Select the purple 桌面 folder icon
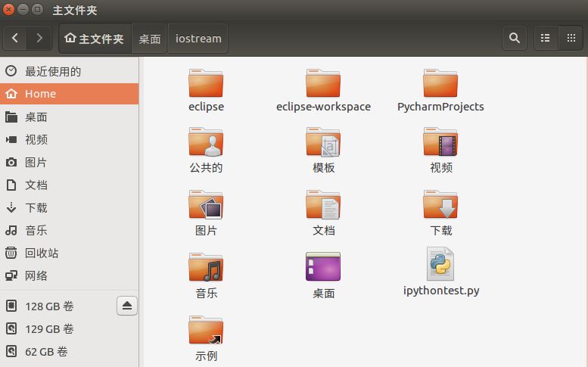Image resolution: width=588 pixels, height=367 pixels. 323,266
